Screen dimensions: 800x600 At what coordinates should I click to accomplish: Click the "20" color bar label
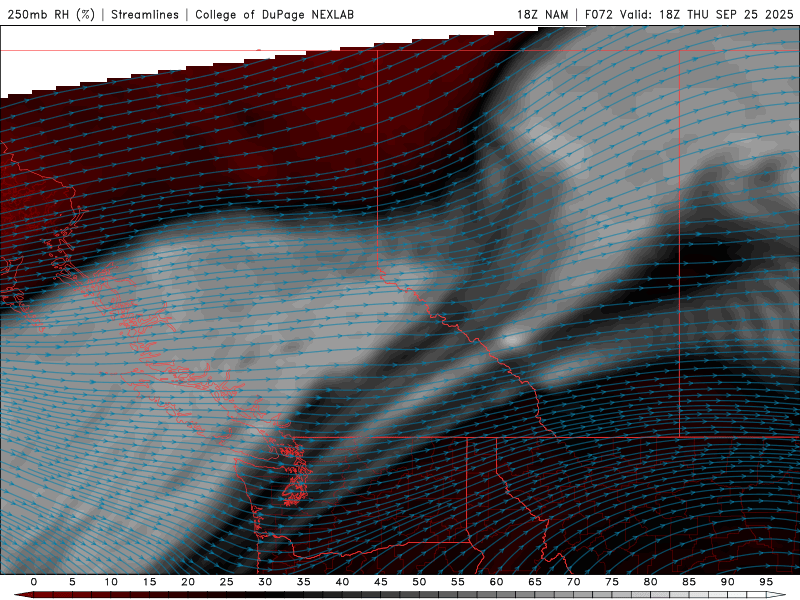[188, 582]
